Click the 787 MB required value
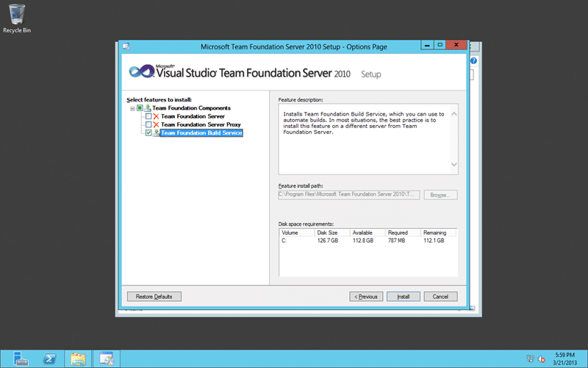 tap(396, 241)
